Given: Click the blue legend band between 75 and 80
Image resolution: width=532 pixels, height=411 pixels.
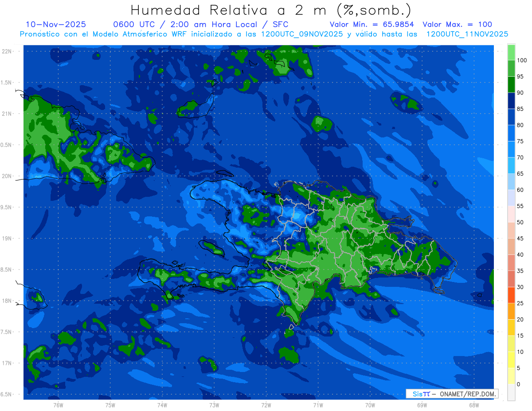Looking at the screenshot, I should pos(511,133).
